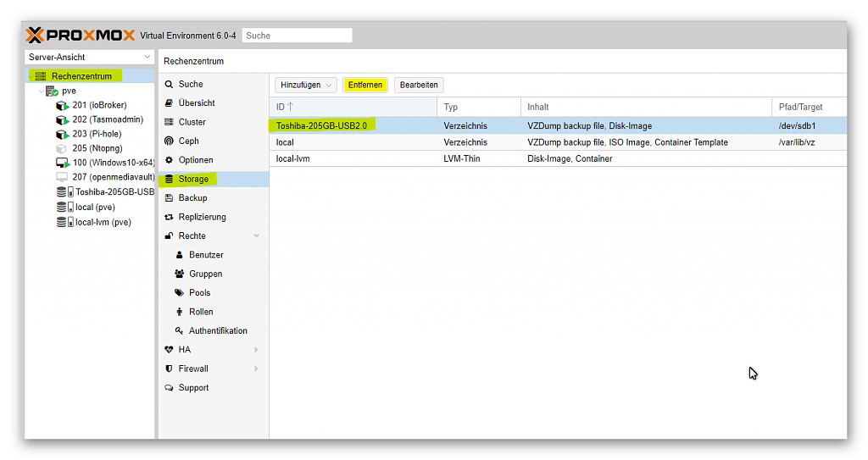Viewport: 868px width, 460px height.
Task: Click container icon for 201 (ioBroker)
Action: click(62, 105)
